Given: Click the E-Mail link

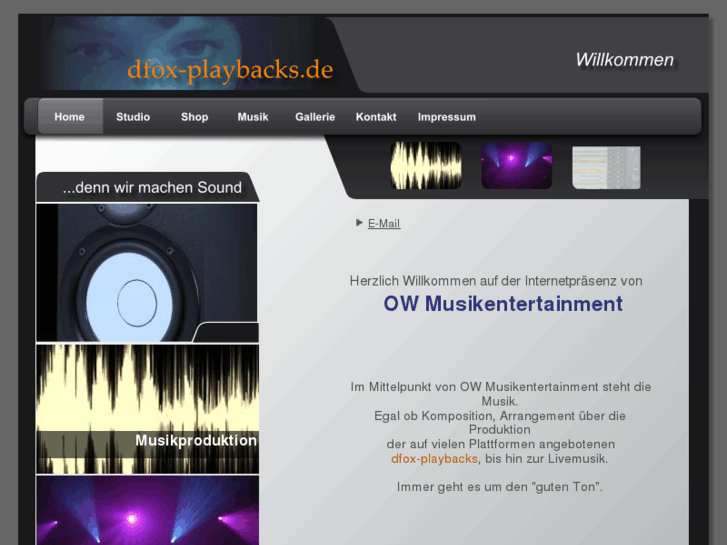Looking at the screenshot, I should (x=384, y=224).
